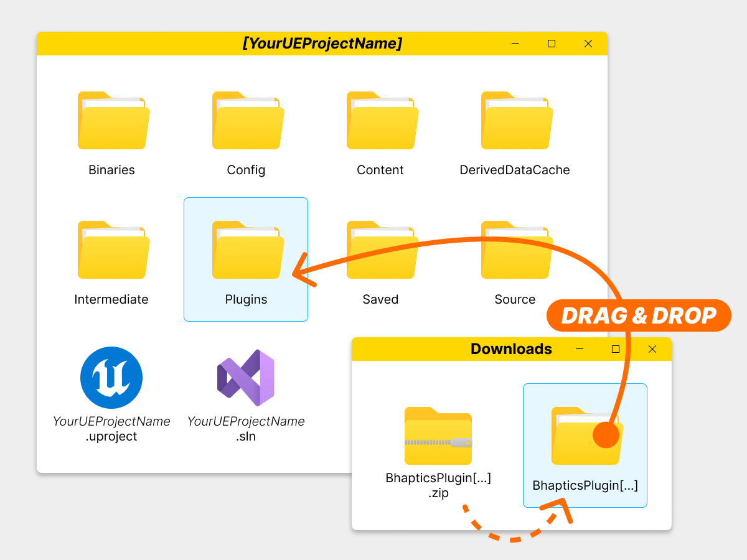Minimize the Downloads window
The height and width of the screenshot is (560, 747).
tap(580, 349)
